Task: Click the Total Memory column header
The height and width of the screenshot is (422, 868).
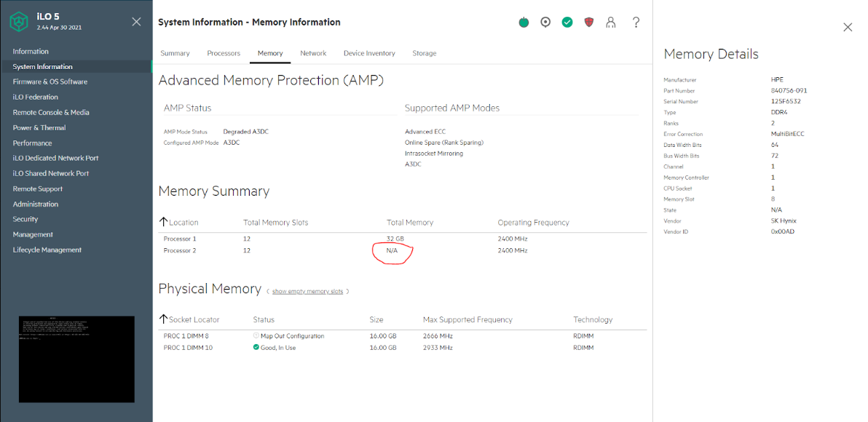Action: coord(410,223)
